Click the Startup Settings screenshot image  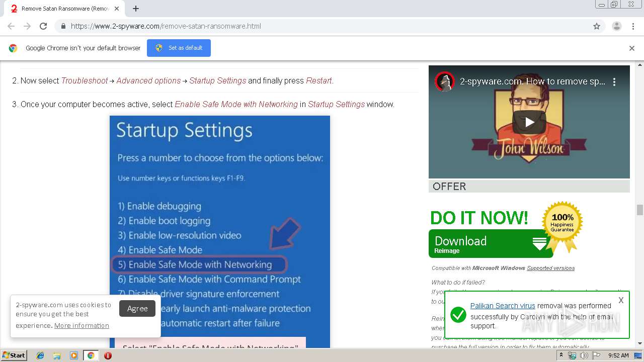[220, 231]
